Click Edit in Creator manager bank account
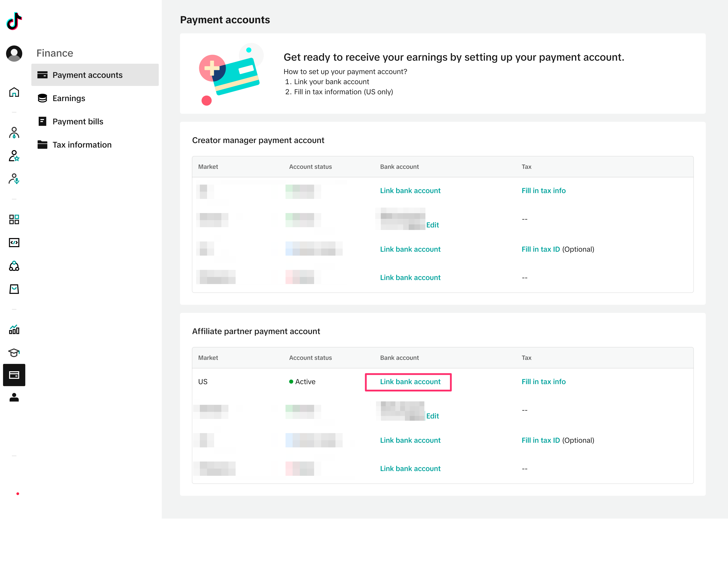This screenshot has width=728, height=561. pyautogui.click(x=432, y=225)
